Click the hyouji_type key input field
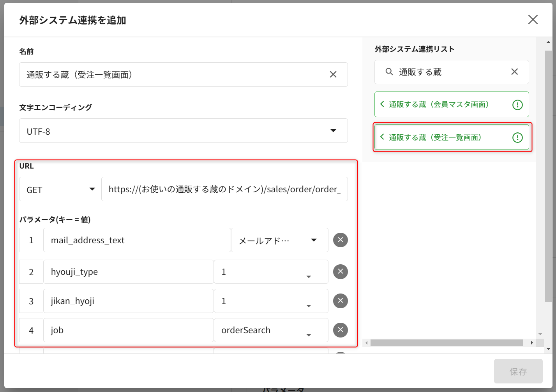 coord(128,272)
